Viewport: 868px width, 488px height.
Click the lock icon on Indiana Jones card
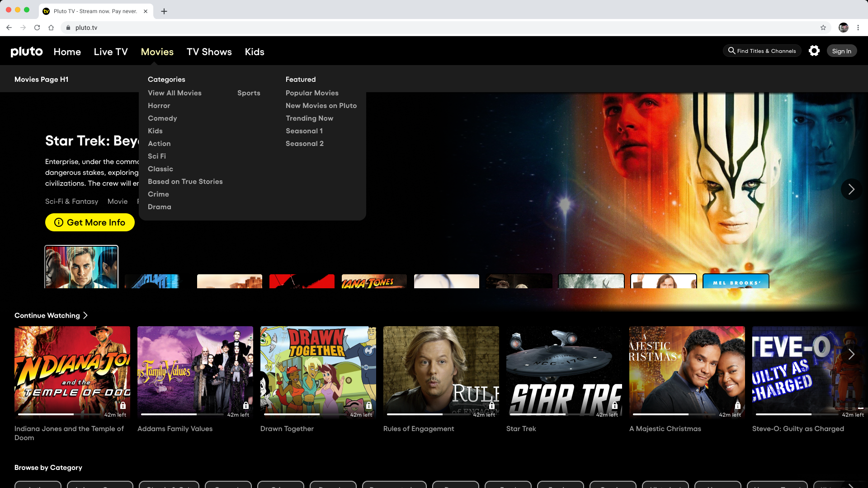[x=123, y=405]
